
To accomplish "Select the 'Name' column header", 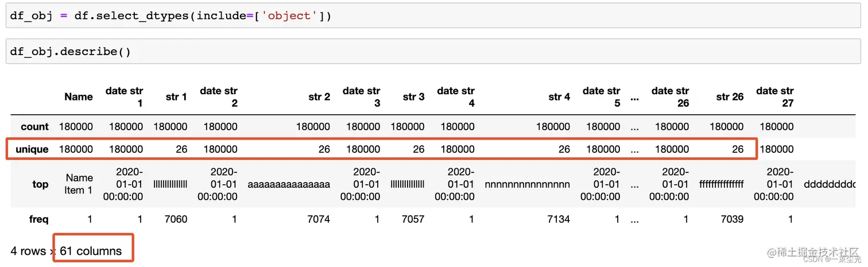I will [79, 96].
